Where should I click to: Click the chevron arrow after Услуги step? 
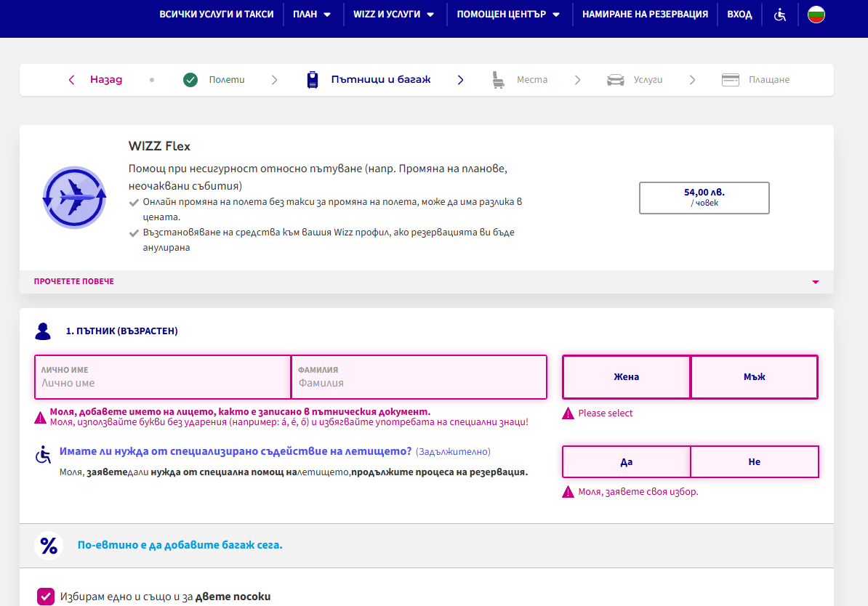(693, 80)
